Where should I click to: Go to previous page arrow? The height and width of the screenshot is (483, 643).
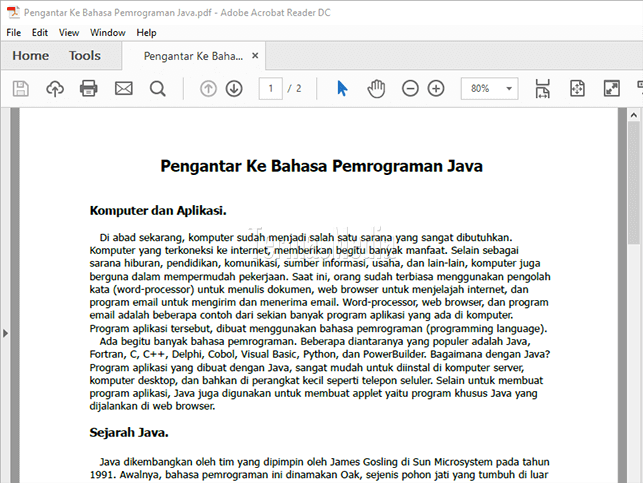208,89
